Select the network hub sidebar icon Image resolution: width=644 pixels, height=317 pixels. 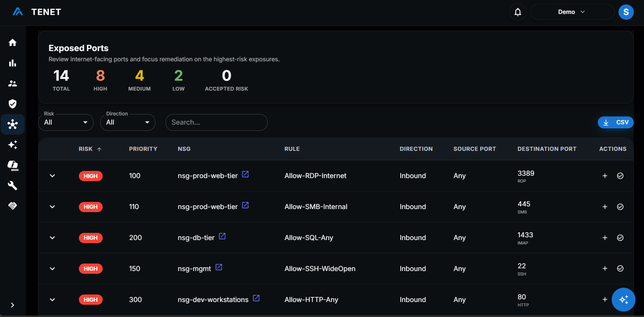(x=13, y=124)
